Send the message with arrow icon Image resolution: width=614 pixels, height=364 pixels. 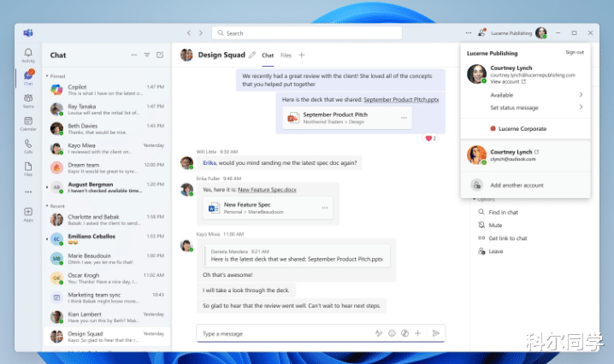[435, 333]
